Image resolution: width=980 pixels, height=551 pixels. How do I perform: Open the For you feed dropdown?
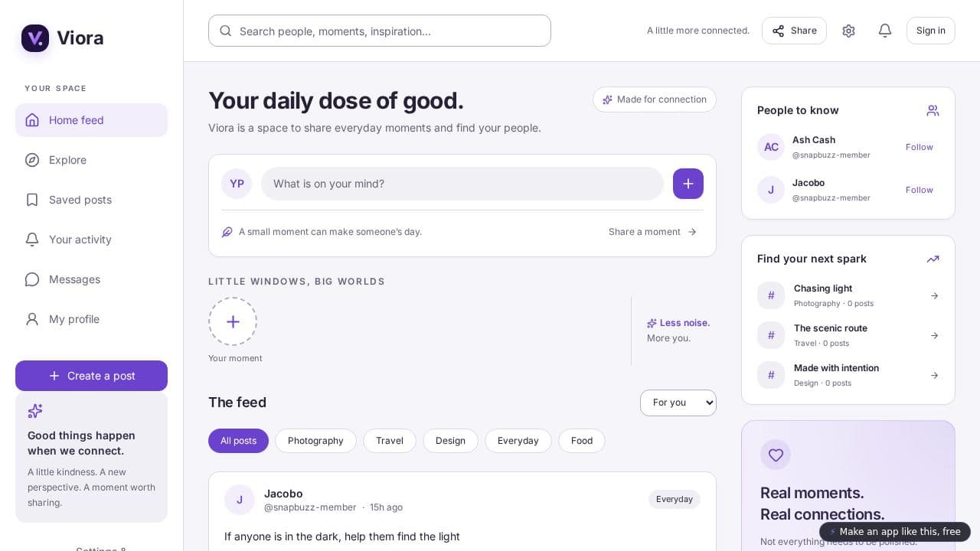coord(678,403)
